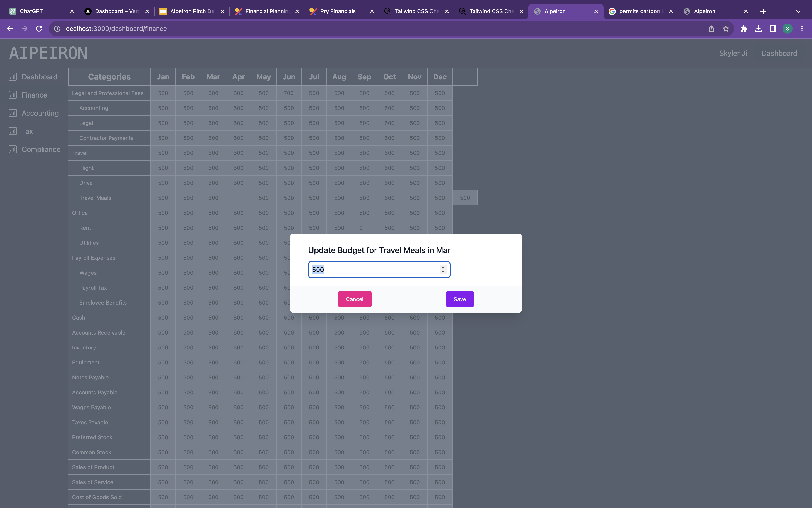812x508 pixels.
Task: Bookmark this page with the star icon
Action: pos(726,29)
